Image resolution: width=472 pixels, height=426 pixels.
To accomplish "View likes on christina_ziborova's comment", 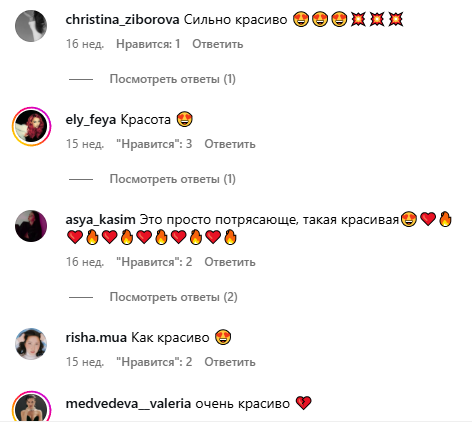I will click(x=148, y=44).
